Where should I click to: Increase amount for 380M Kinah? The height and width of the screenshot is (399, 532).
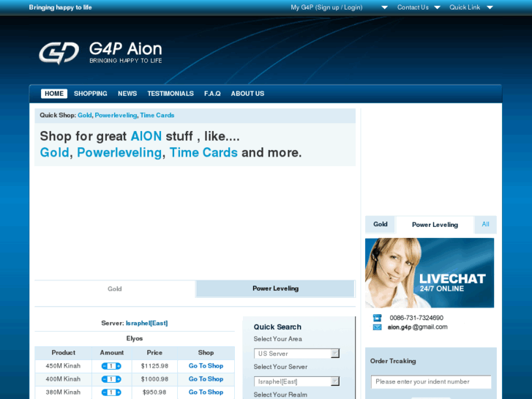(x=119, y=392)
